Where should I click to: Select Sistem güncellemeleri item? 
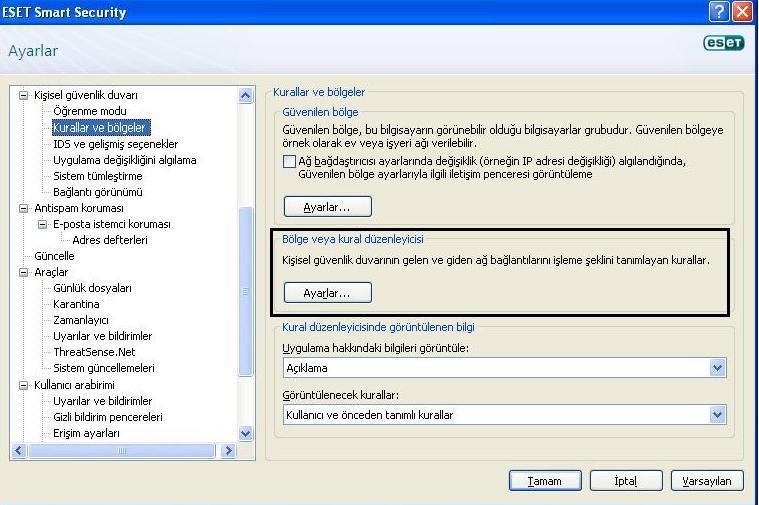104,368
